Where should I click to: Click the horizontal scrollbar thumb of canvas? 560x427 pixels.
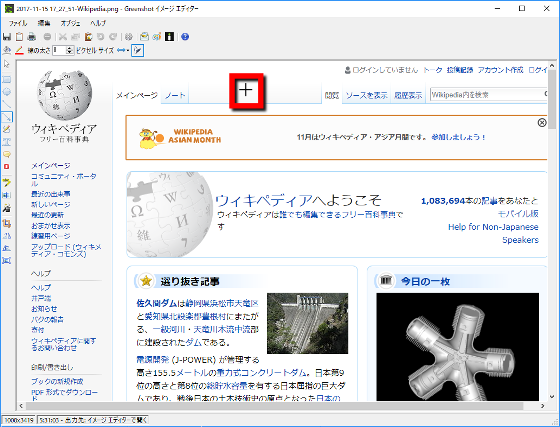click(x=275, y=406)
